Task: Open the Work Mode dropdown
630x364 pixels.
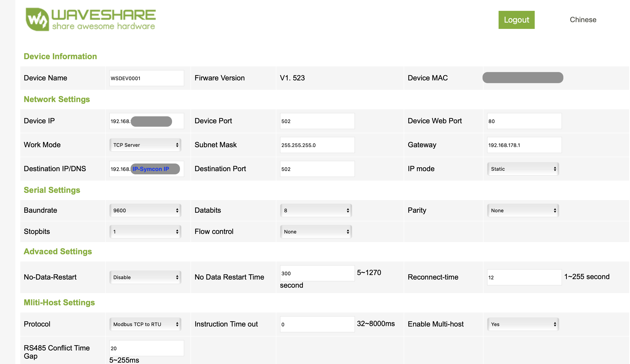Action: (x=145, y=145)
